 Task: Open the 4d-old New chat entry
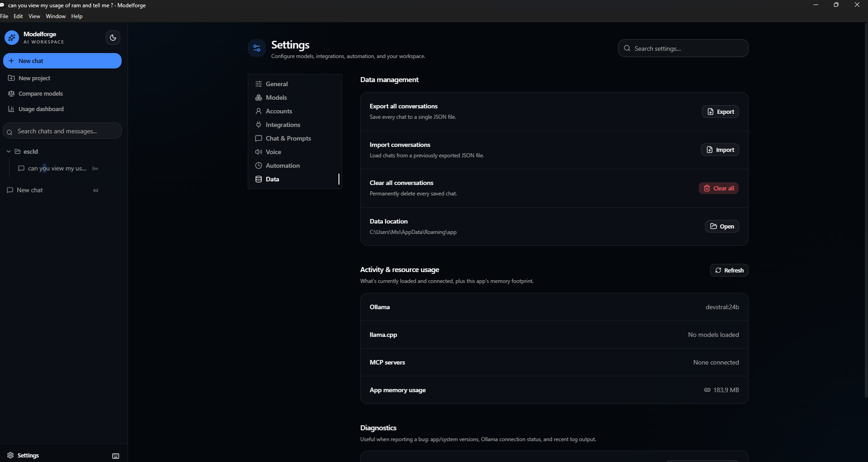pos(52,190)
